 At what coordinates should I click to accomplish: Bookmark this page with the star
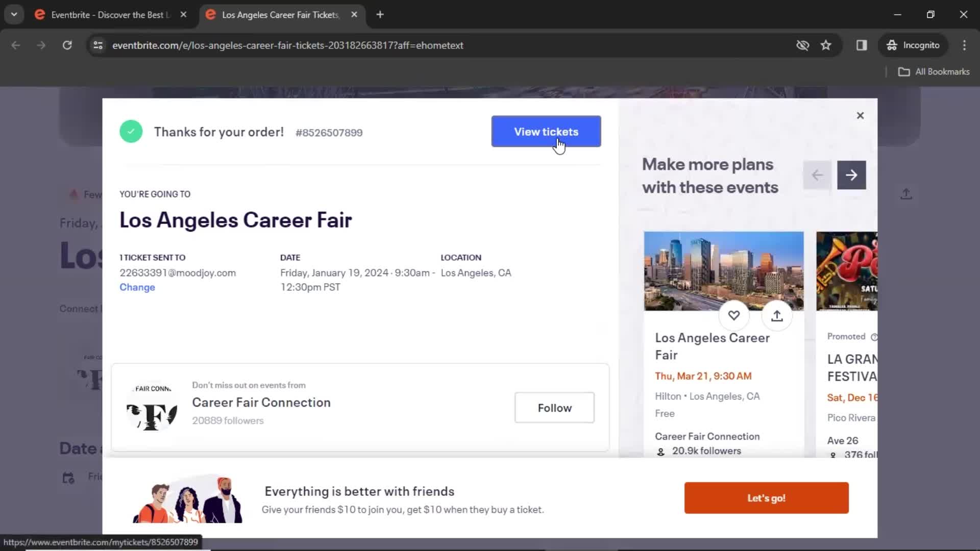coord(826,45)
